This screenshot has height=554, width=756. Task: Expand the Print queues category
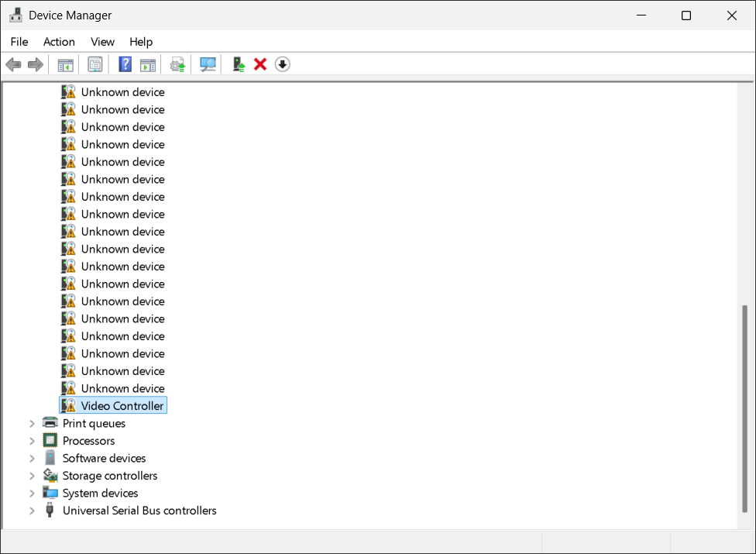32,423
